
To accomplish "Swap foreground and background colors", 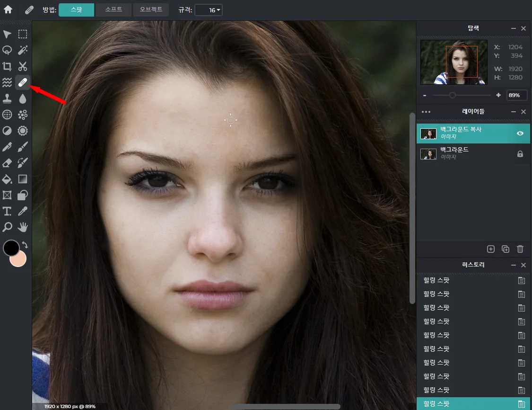I will [25, 245].
